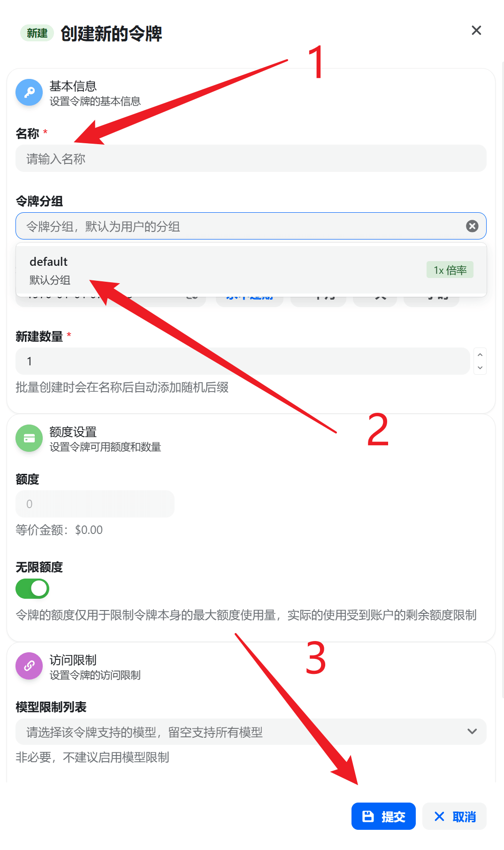The height and width of the screenshot is (850, 504).
Task: Click the green card icon for 额度设置
Action: point(29,438)
